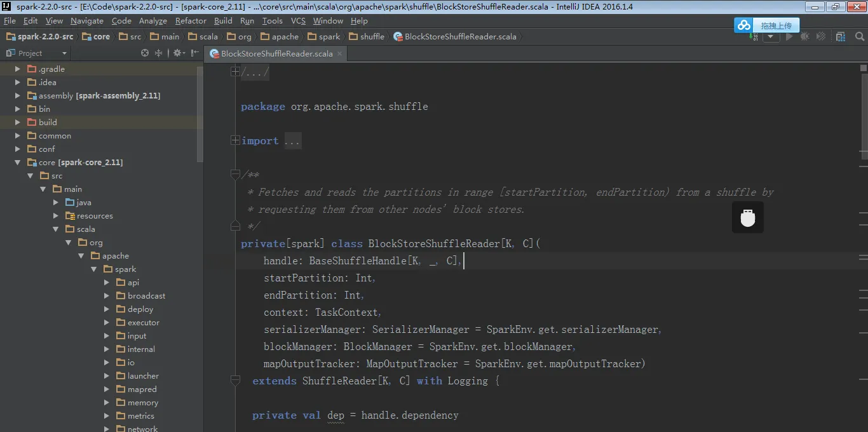Click the Collapse All icon in Project panel
This screenshot has height=432, width=868.
(x=159, y=53)
